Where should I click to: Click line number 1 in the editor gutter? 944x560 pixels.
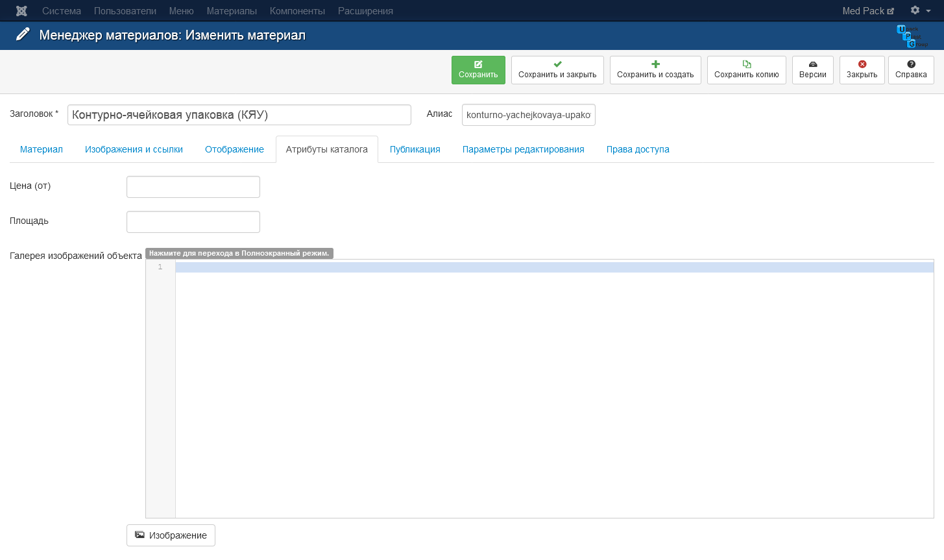pos(160,267)
